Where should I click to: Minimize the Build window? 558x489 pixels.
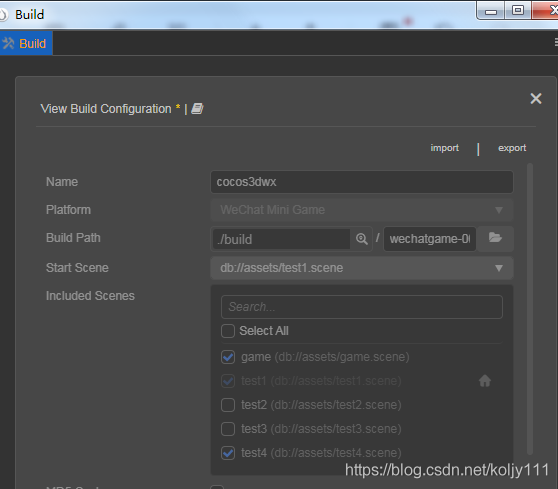pos(490,11)
